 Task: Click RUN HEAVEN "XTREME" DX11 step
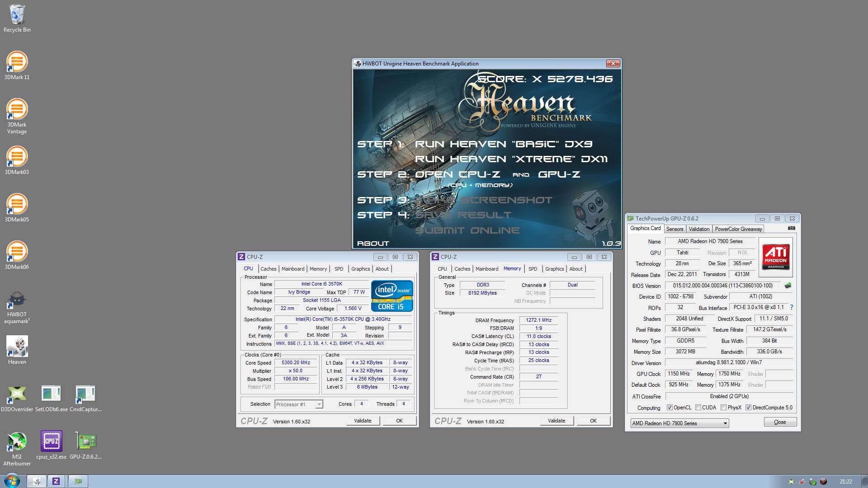(511, 159)
